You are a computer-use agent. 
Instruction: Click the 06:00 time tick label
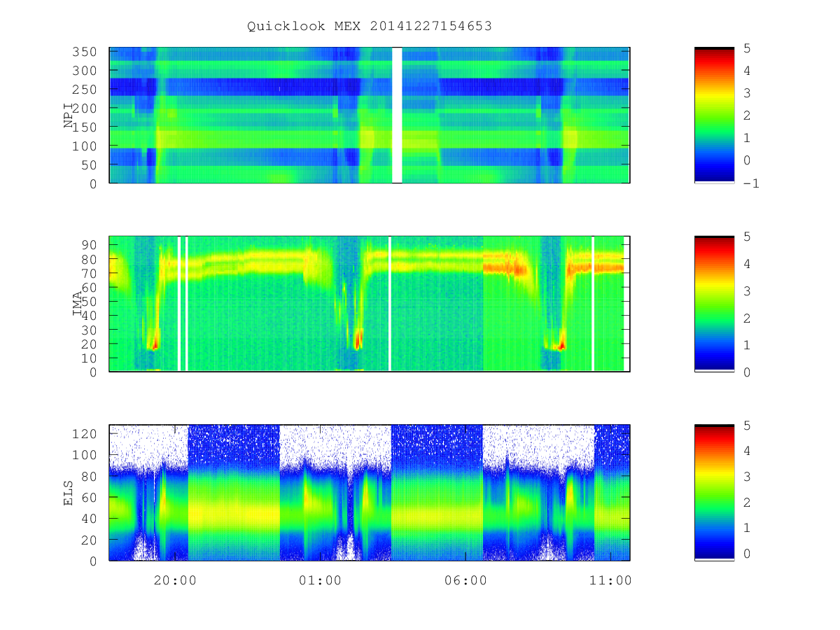pos(465,580)
